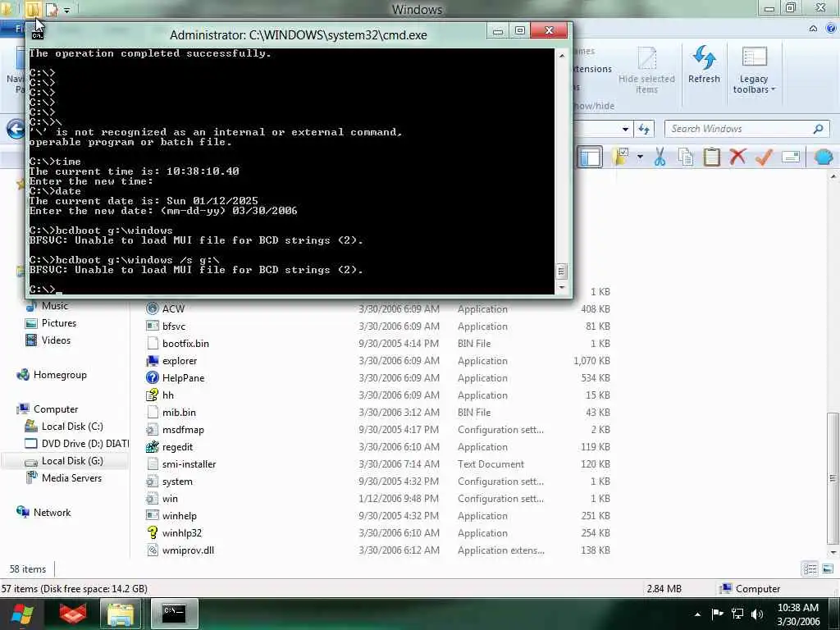Open the Legacy toolbars dropdown
The height and width of the screenshot is (630, 840).
753,71
